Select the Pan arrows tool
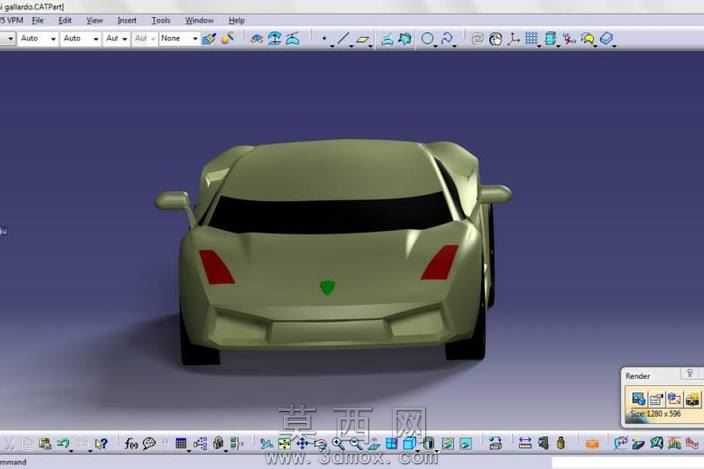Screen dimensions: 704x469 302,443
